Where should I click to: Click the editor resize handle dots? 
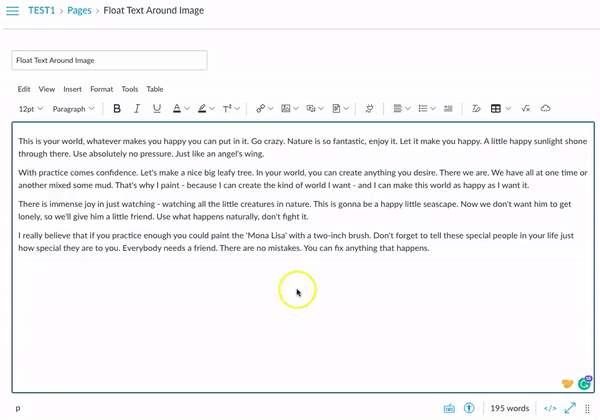587,409
